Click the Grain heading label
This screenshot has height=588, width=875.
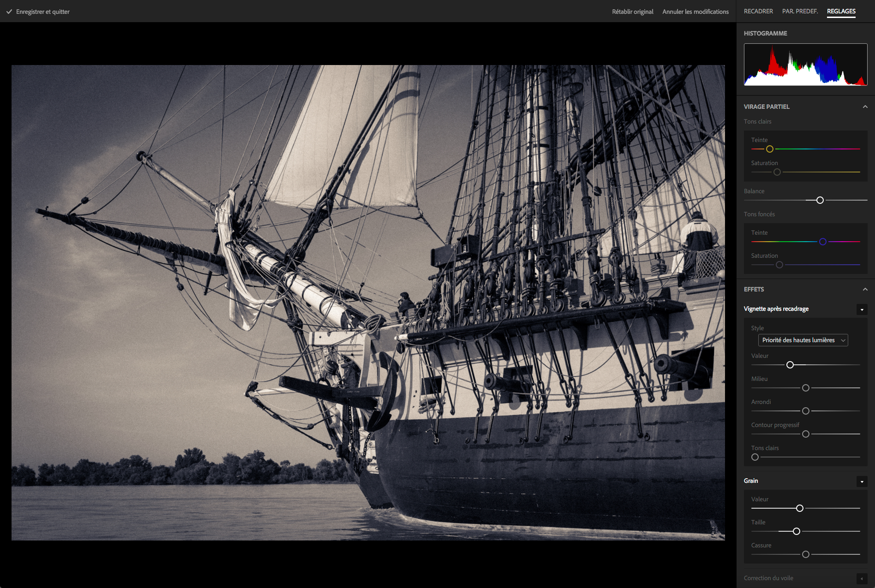[751, 481]
